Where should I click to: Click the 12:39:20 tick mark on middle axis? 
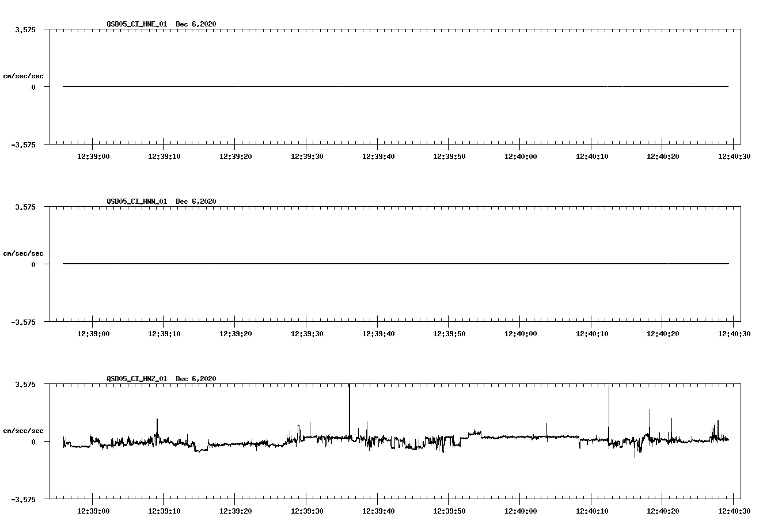point(236,324)
